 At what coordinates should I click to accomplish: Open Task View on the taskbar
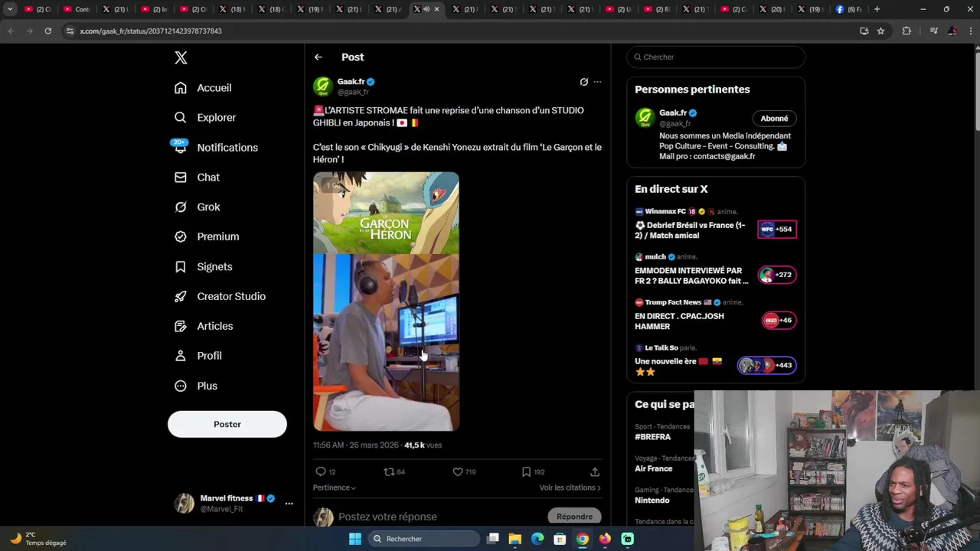click(x=493, y=539)
